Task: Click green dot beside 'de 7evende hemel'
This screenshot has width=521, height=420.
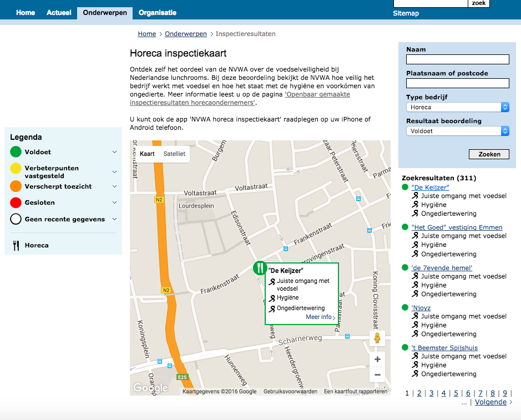Action: (404, 267)
